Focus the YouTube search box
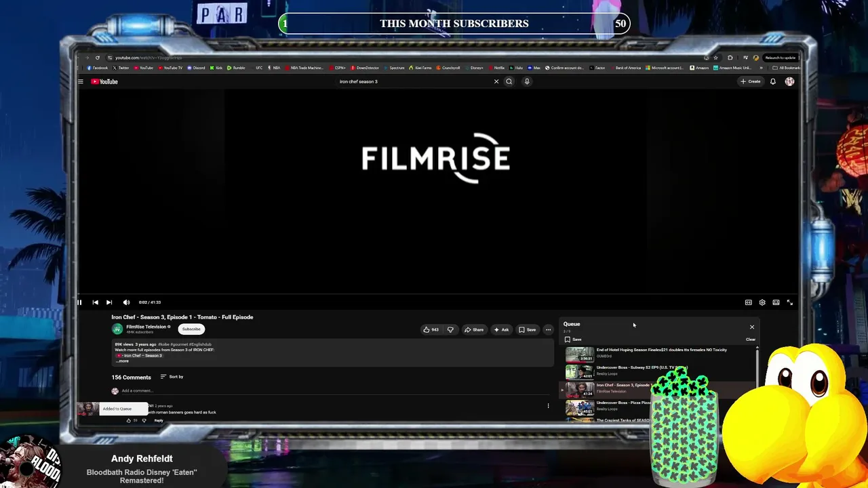Image resolution: width=868 pixels, height=488 pixels. [x=414, y=81]
